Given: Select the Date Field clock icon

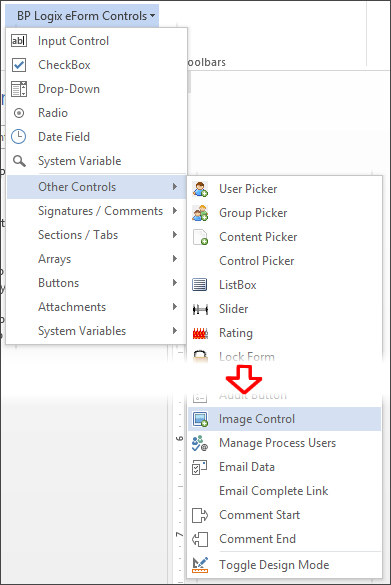Looking at the screenshot, I should pyautogui.click(x=19, y=137).
